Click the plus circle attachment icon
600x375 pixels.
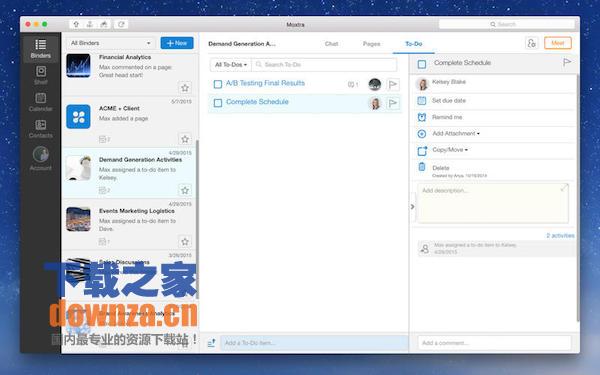point(422,134)
